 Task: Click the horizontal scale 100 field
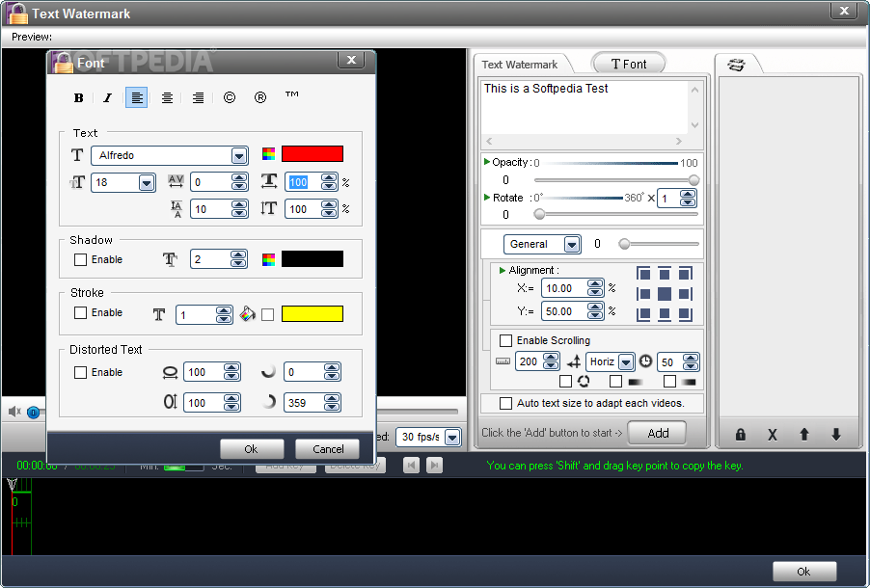[x=304, y=182]
